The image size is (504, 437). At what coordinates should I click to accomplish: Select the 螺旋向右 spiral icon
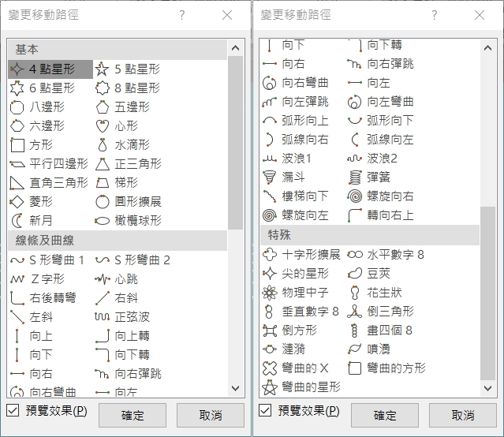pyautogui.click(x=355, y=196)
